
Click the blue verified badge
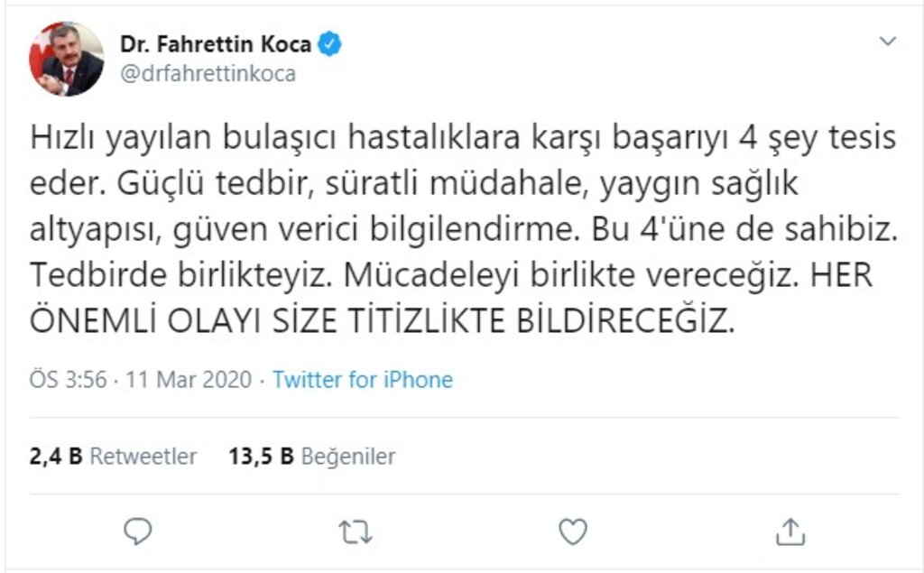(x=328, y=44)
